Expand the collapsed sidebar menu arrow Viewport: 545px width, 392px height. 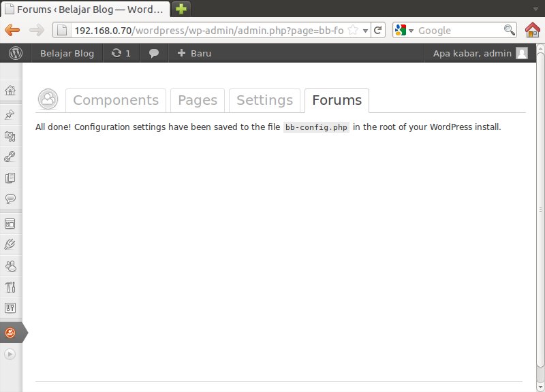pyautogui.click(x=10, y=354)
